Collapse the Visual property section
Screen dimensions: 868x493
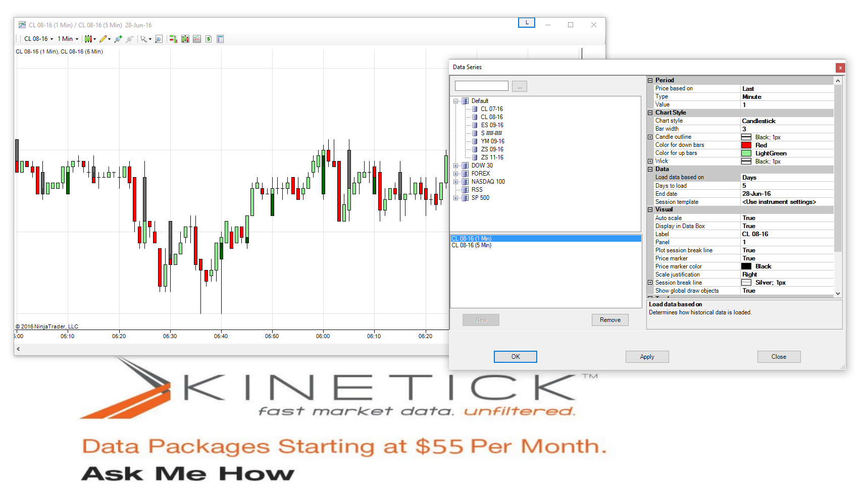[650, 209]
